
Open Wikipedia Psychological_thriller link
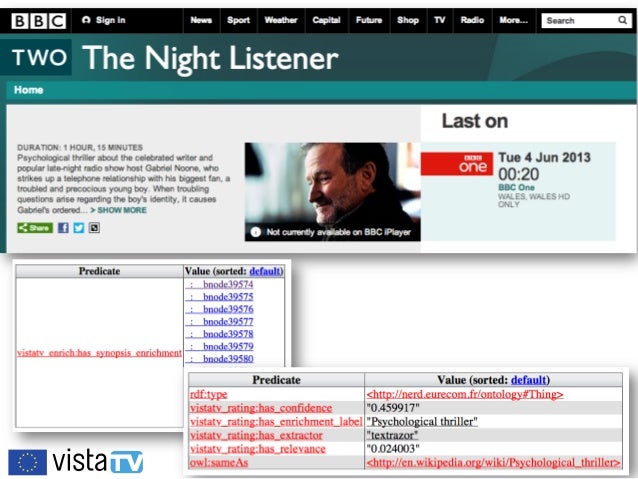[493, 462]
